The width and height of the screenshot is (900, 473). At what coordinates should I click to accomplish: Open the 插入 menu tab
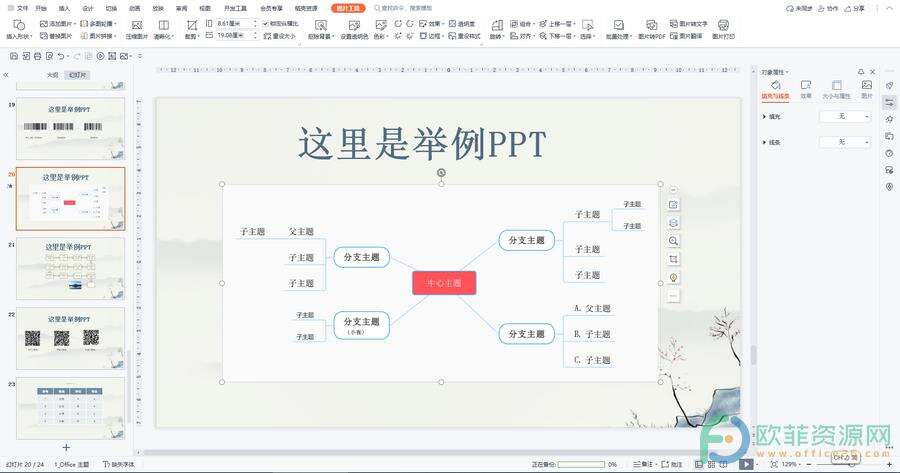point(64,7)
